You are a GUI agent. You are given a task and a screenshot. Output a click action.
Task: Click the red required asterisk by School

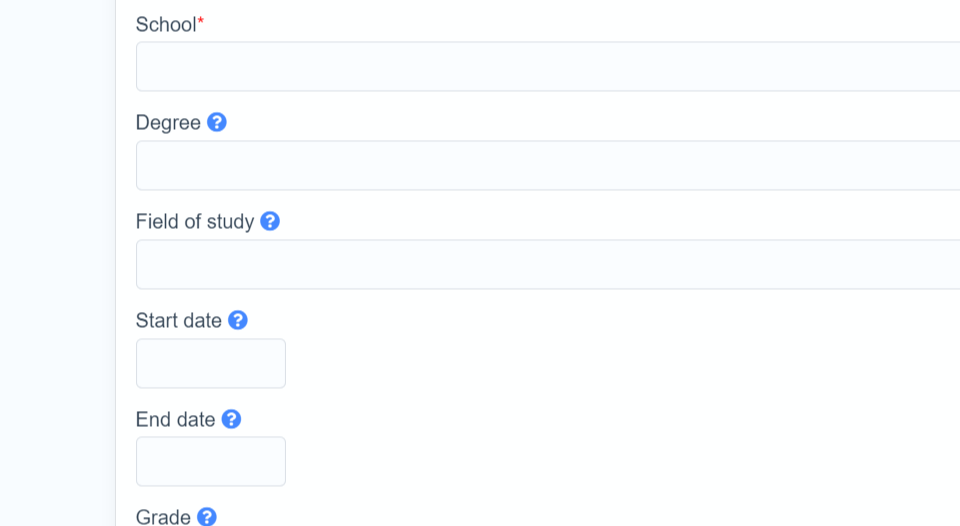200,22
